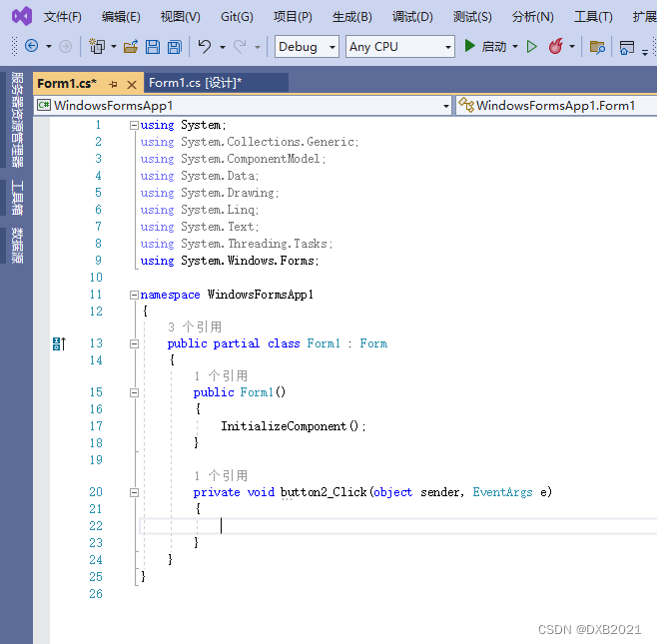Click the Redo arrow icon
The image size is (657, 644).
[x=240, y=46]
